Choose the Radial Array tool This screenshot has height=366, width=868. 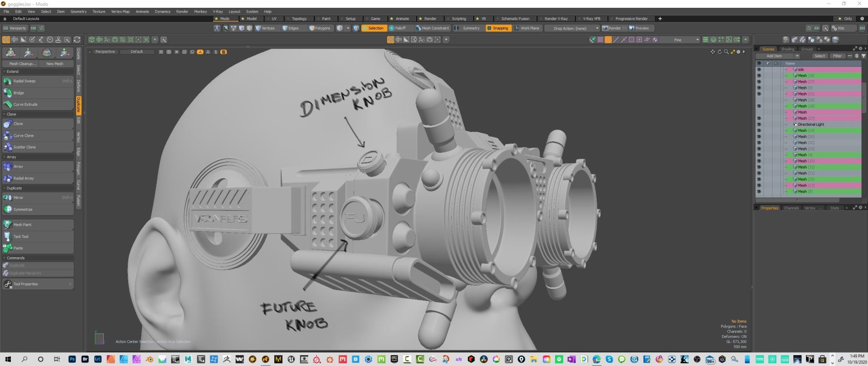pos(38,178)
